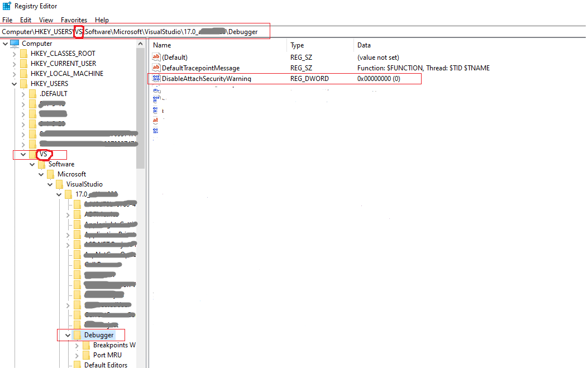588x368 pixels.
Task: Click the (Default) string value icon
Action: (x=156, y=57)
